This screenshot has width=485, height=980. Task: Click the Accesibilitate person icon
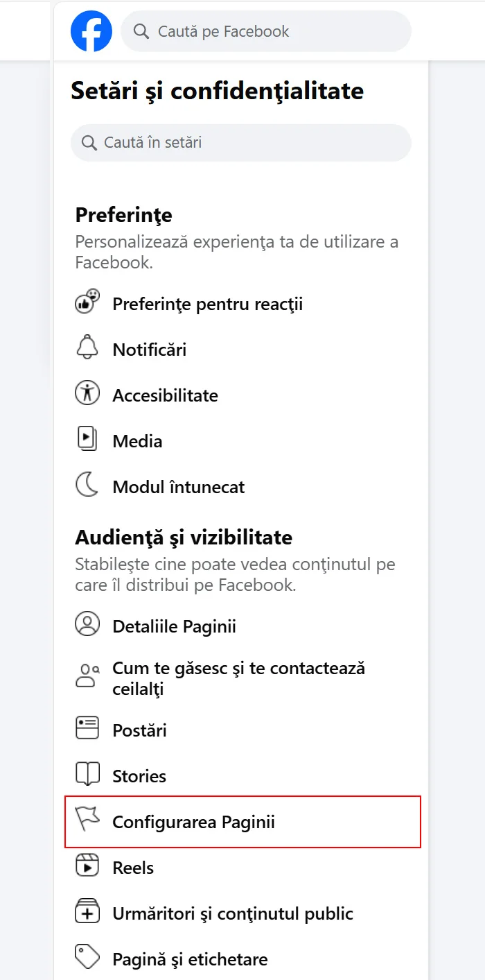(87, 395)
